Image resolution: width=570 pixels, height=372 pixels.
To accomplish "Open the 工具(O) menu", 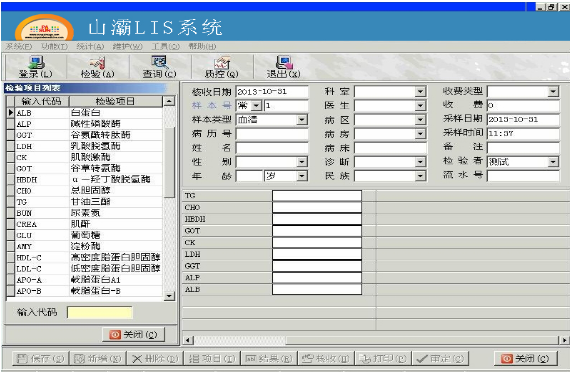I will point(165,47).
